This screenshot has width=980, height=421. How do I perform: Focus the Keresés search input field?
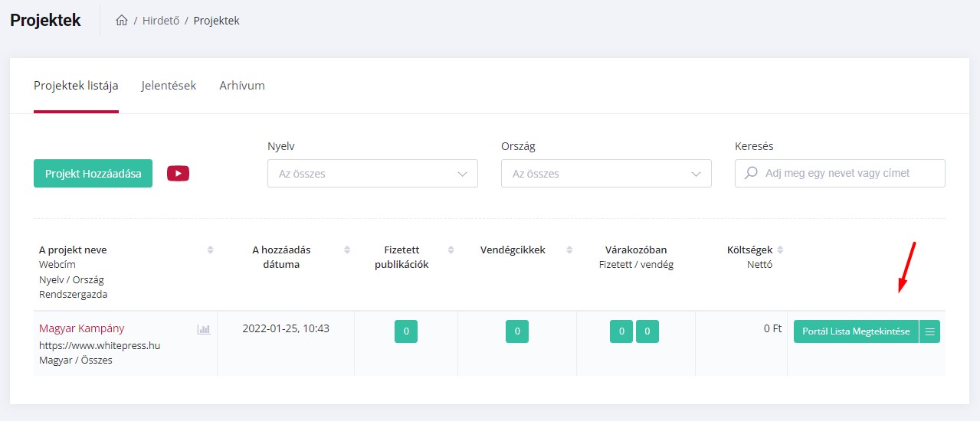[840, 174]
